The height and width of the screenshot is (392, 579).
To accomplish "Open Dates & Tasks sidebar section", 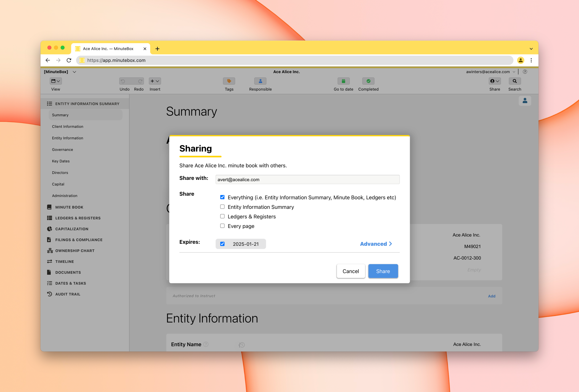I will [70, 283].
